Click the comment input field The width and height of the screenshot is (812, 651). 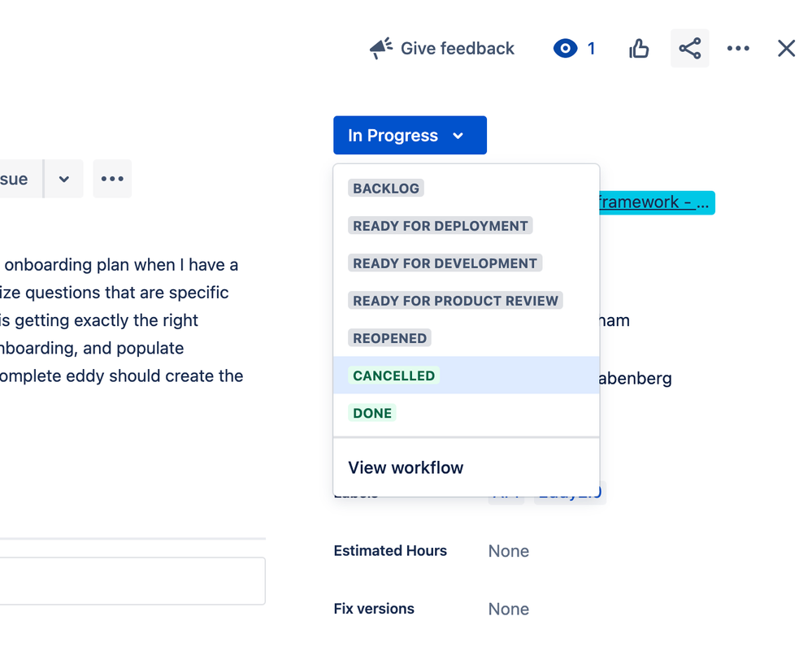130,581
